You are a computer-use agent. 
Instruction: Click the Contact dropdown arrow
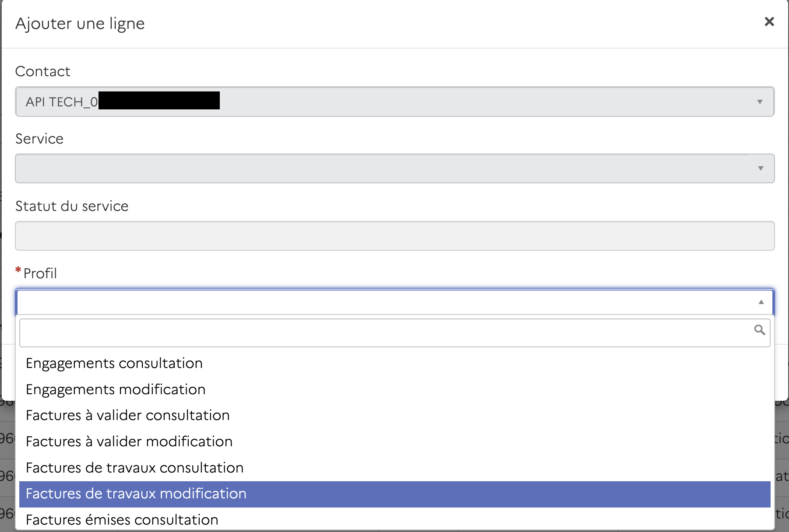tap(760, 102)
